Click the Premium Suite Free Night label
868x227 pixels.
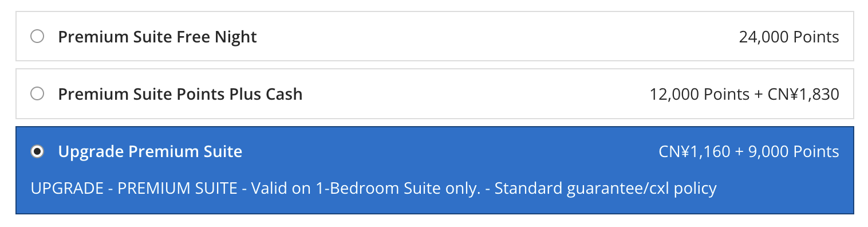tap(157, 37)
